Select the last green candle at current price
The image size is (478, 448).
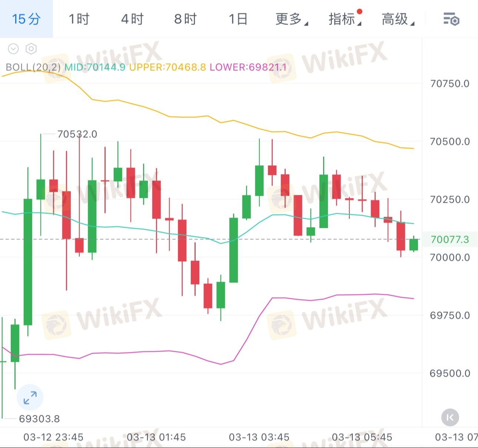coord(414,245)
